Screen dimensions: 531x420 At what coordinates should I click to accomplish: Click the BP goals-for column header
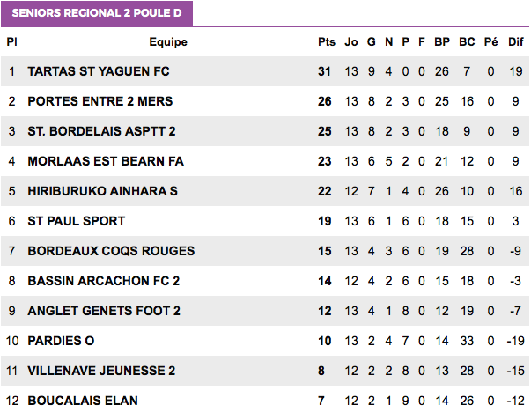[442, 42]
